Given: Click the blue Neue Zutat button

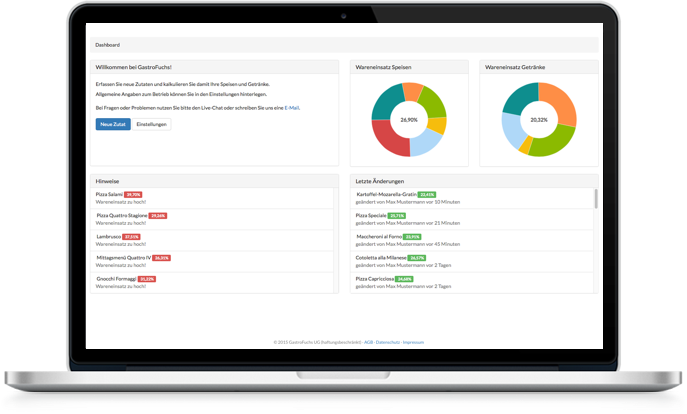Looking at the screenshot, I should [113, 124].
